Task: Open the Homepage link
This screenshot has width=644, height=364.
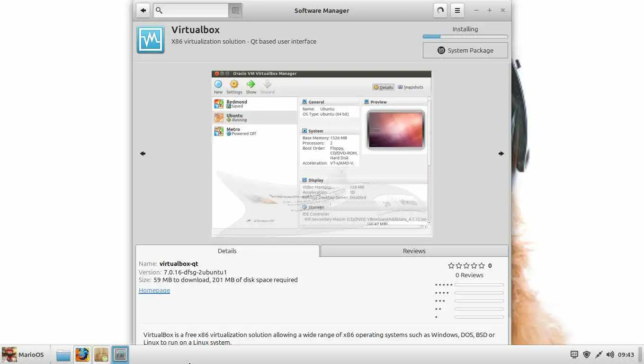Action: [154, 290]
